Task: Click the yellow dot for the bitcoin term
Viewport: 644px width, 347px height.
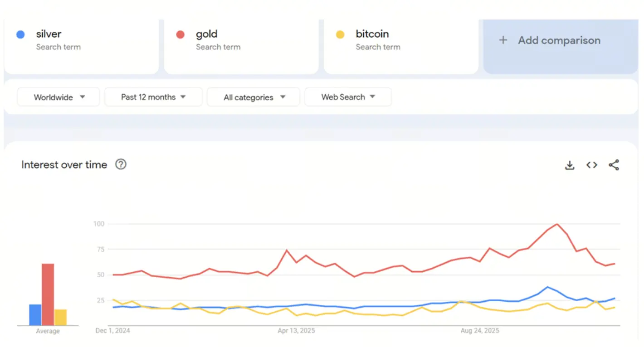Action: [x=340, y=34]
